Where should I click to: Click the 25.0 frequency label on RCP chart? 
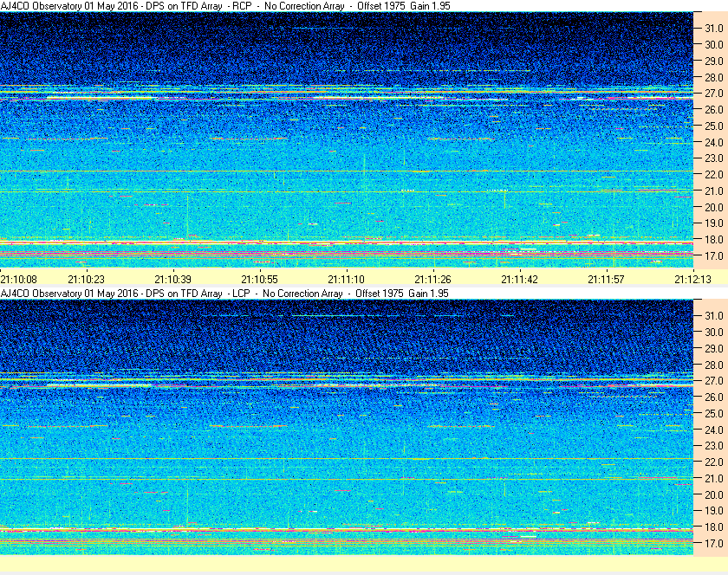point(714,126)
